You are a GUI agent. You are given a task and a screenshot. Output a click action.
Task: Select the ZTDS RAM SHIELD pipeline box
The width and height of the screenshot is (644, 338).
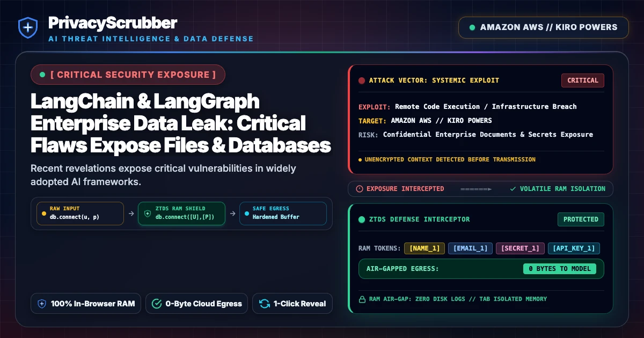coord(181,213)
